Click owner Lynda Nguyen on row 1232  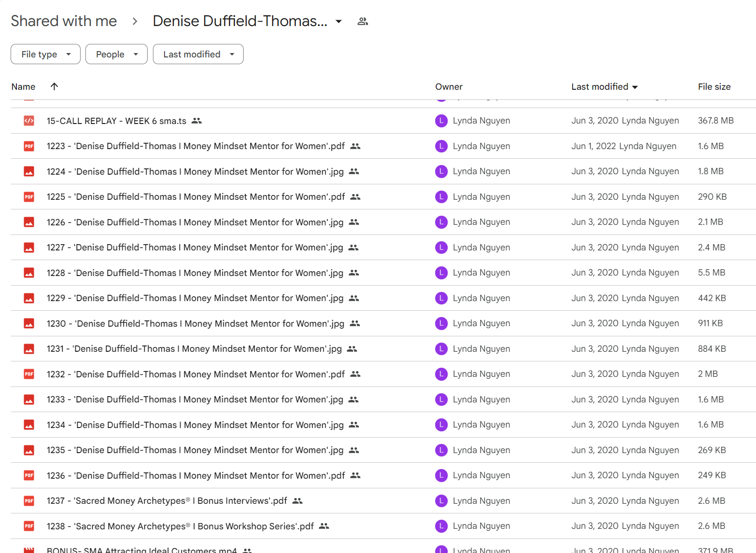coord(481,374)
